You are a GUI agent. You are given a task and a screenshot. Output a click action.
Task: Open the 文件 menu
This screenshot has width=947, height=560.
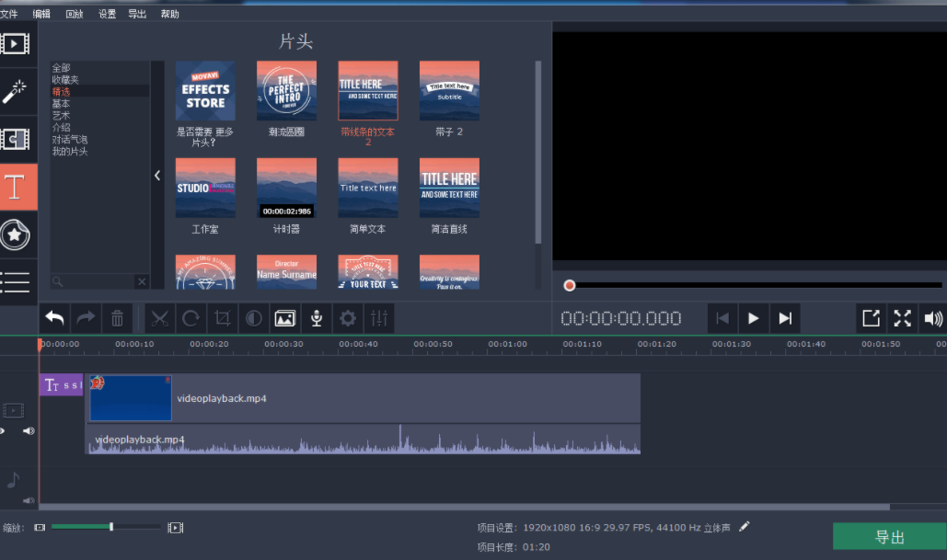tap(9, 14)
